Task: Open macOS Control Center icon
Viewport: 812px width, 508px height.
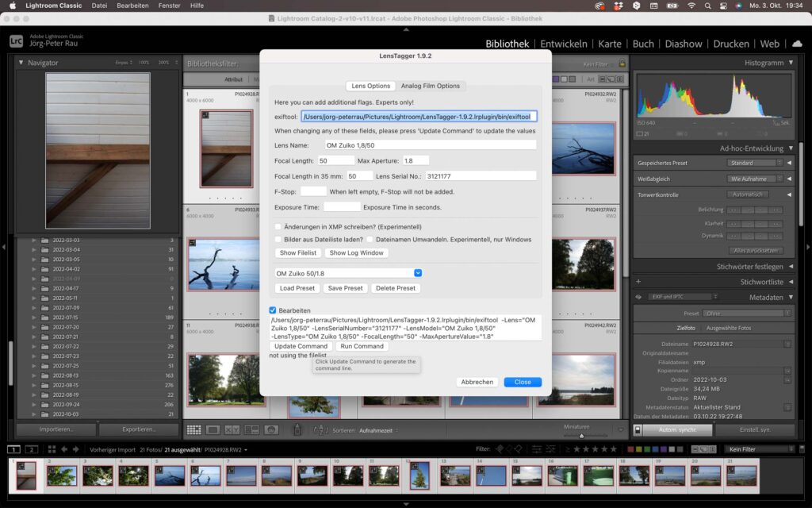Action: [x=723, y=6]
